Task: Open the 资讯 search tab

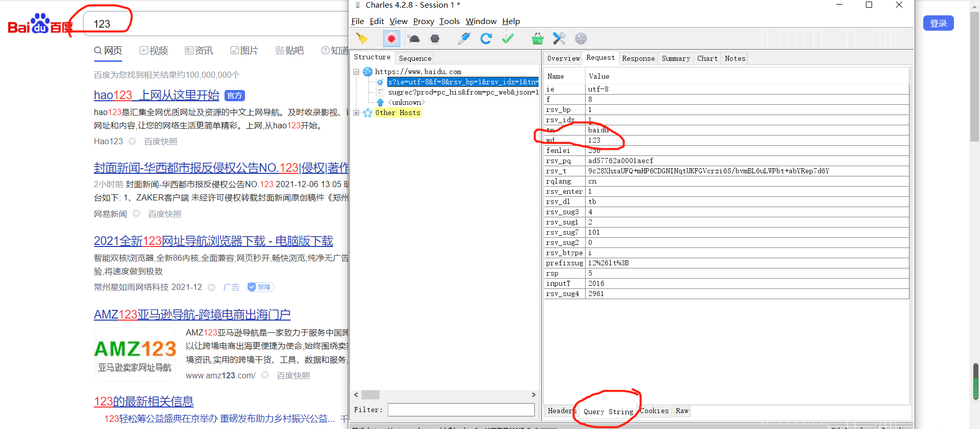Action: (x=199, y=51)
